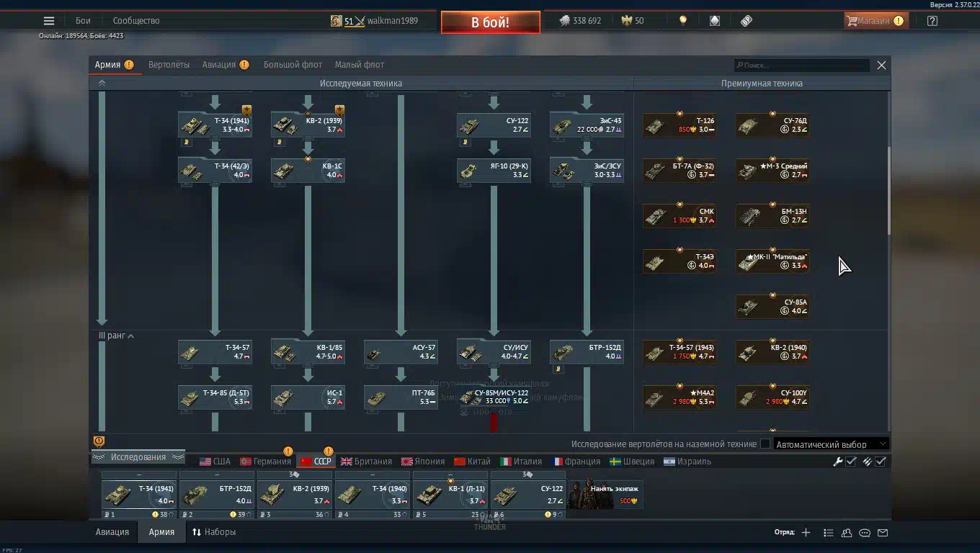The image size is (980, 553).
Task: Click the ticket items icon in top bar
Action: coord(747,21)
